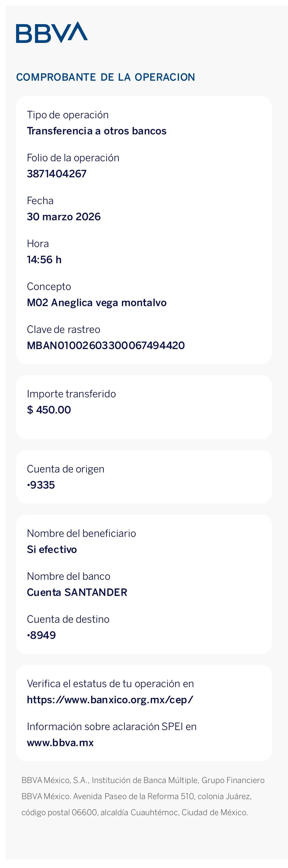The height and width of the screenshot is (868, 288).
Task: Click the Verifica el estatus text
Action: (110, 684)
